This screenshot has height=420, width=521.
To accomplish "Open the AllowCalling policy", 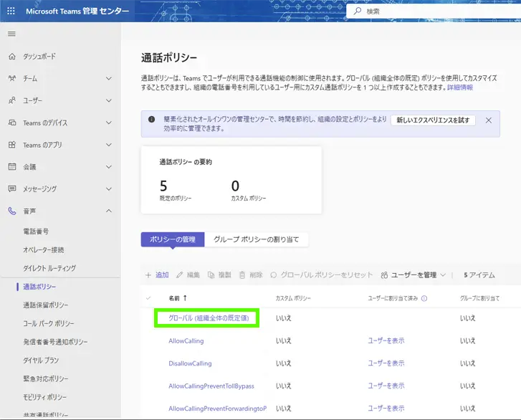I will 186,340.
